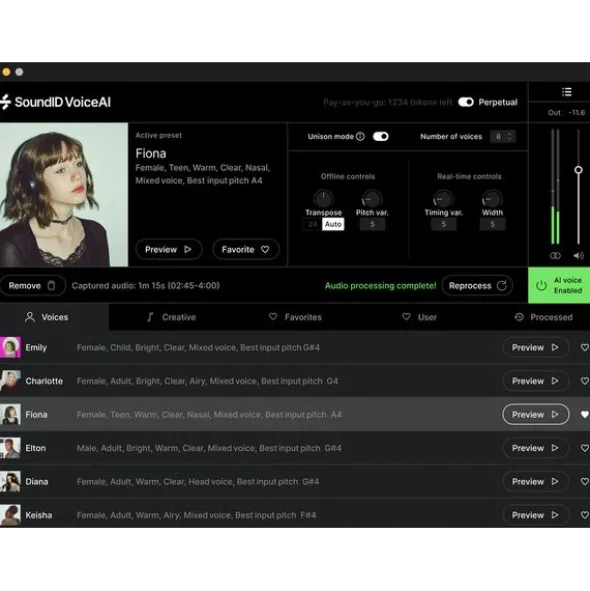Click the Favorite button for active preset
The width and height of the screenshot is (590, 591).
pos(245,249)
